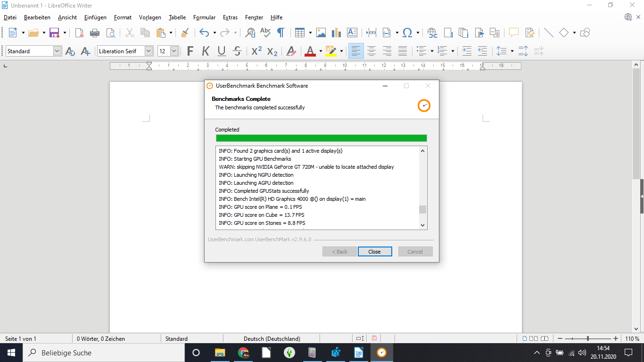Toggle print preview icon
Screen dimensions: 644x362
click(111, 33)
